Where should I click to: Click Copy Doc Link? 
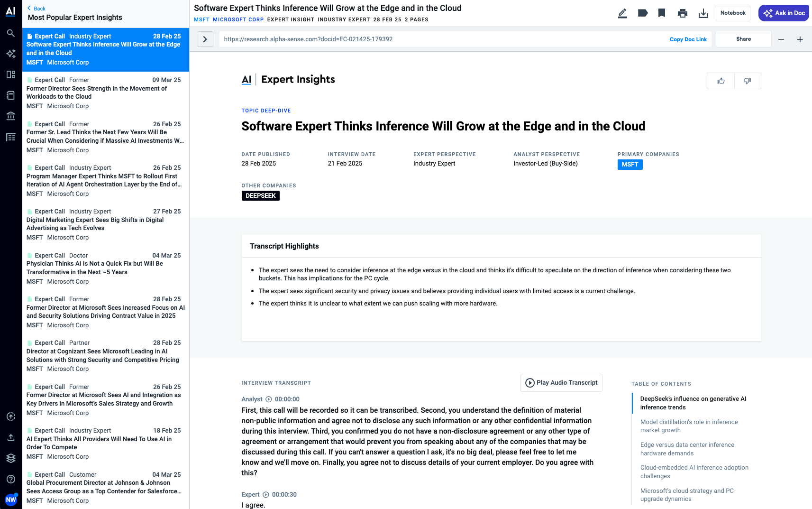tap(688, 39)
